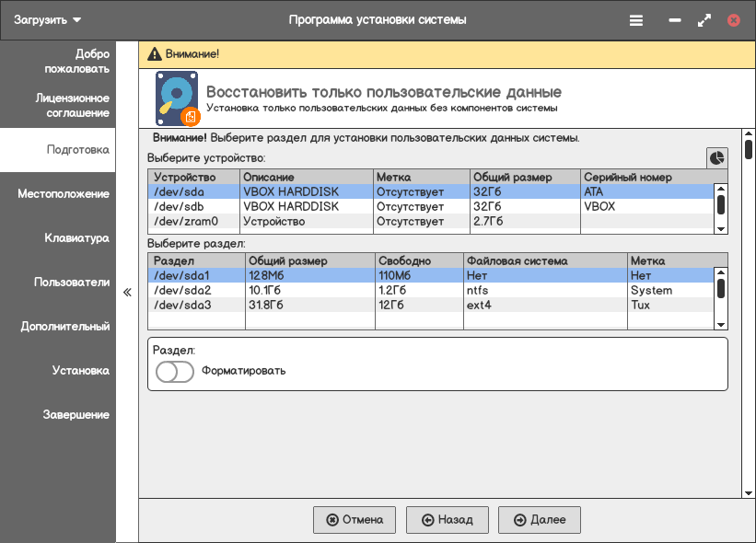Go to the Пользователи sidebar step

pyautogui.click(x=72, y=283)
